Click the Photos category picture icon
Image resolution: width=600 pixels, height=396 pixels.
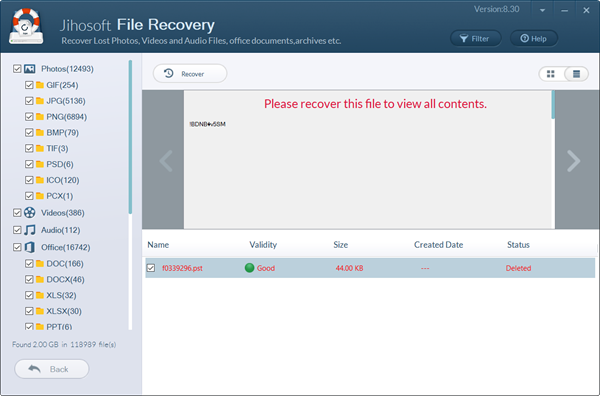(29, 69)
